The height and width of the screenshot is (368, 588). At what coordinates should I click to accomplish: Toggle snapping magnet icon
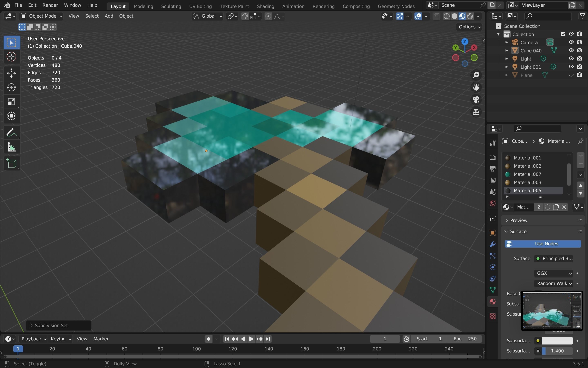pyautogui.click(x=245, y=16)
